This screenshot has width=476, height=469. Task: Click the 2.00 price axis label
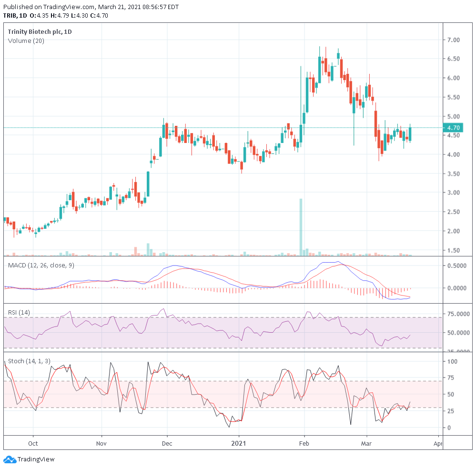click(x=453, y=231)
